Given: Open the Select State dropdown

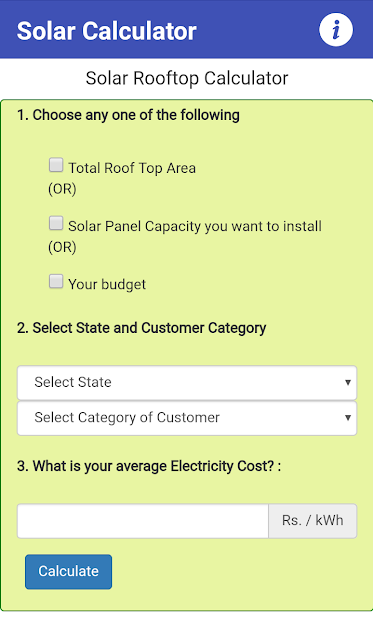Looking at the screenshot, I should pyautogui.click(x=187, y=382).
